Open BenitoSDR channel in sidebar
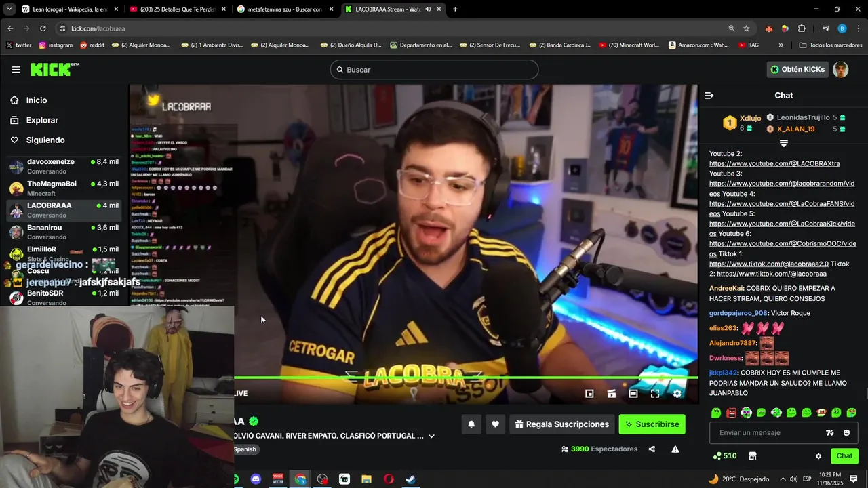868x488 pixels. (64, 298)
